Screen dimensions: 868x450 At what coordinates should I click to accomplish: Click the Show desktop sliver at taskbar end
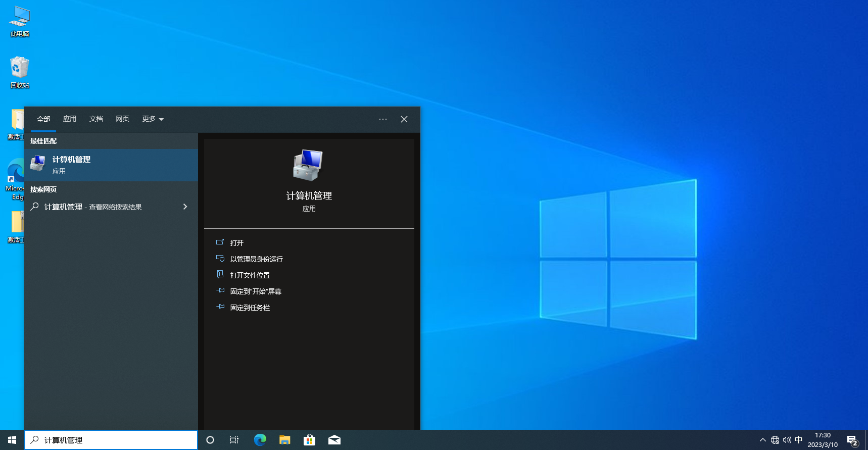pos(866,440)
